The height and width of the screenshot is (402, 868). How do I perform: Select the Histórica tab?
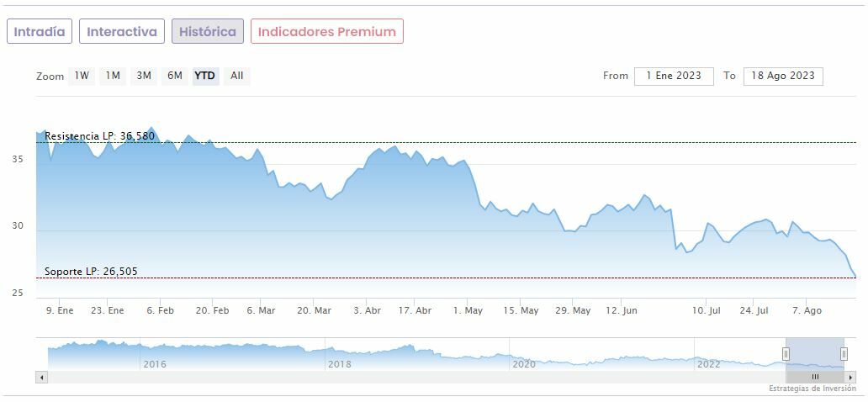coord(208,32)
